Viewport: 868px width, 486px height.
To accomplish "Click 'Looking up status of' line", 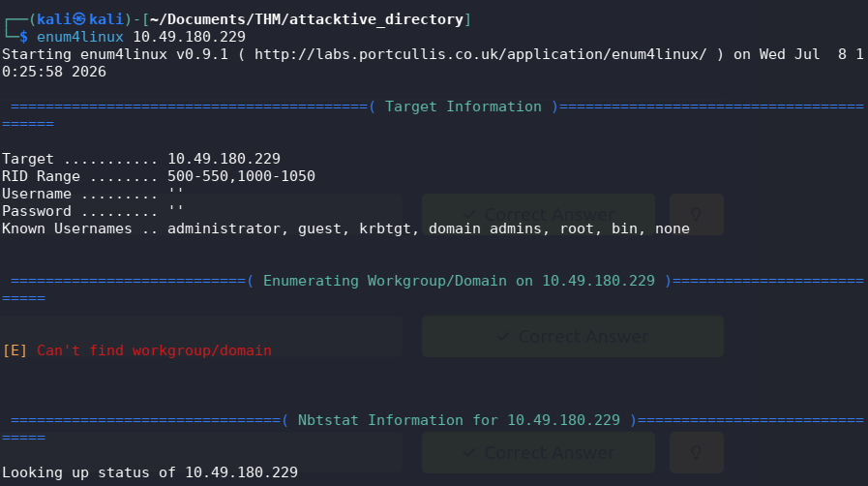I will [150, 472].
